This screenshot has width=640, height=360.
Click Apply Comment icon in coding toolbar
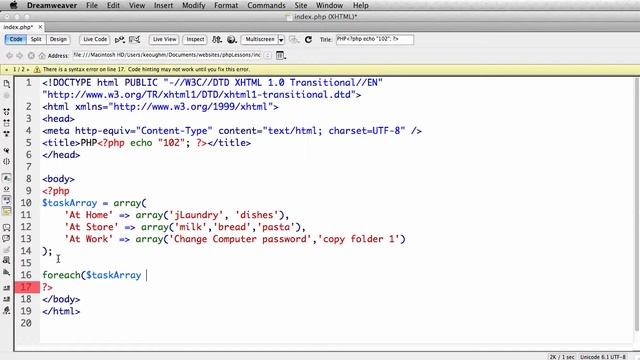pos(7,227)
